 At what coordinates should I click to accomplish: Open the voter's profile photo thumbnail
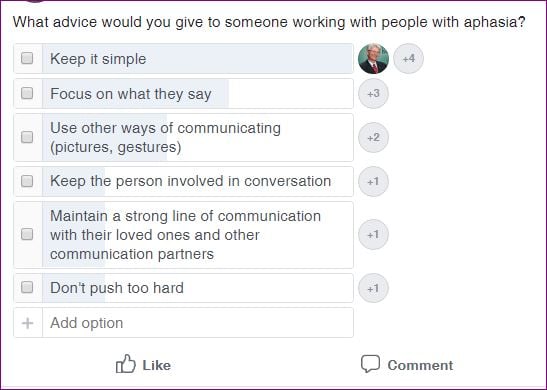click(373, 59)
